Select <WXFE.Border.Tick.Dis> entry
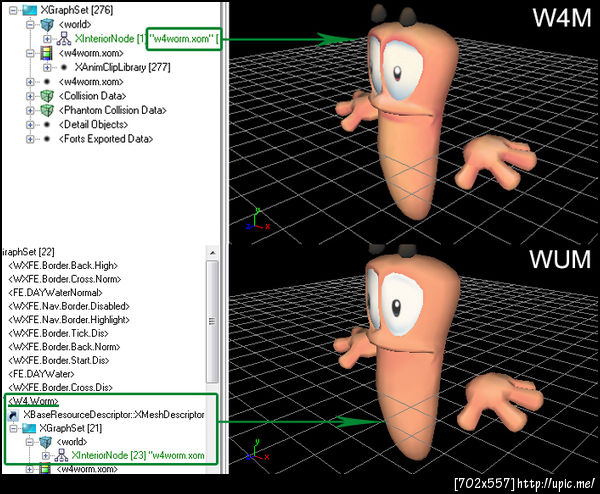 tap(58, 334)
